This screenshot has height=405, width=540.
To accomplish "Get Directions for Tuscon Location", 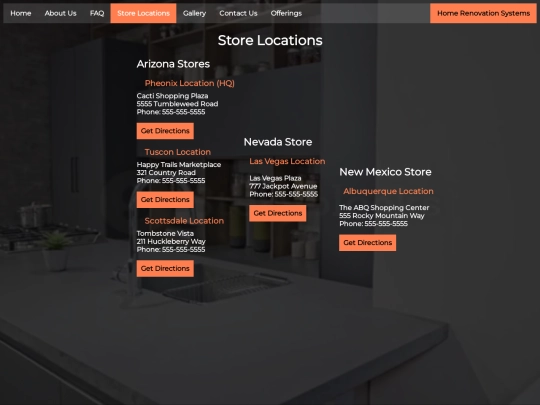I will (x=165, y=200).
